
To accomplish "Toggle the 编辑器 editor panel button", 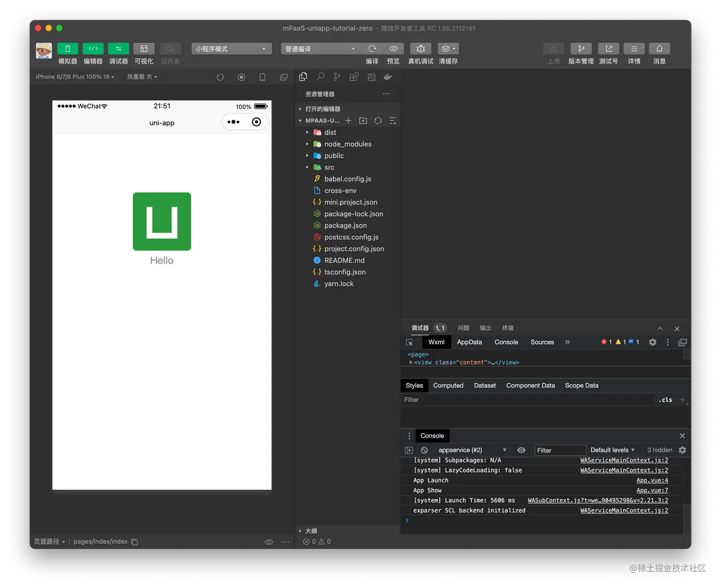I will 93,49.
